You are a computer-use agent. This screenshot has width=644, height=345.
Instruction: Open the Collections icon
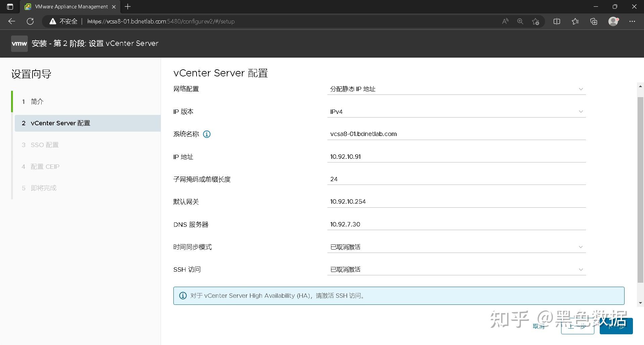pos(593,21)
